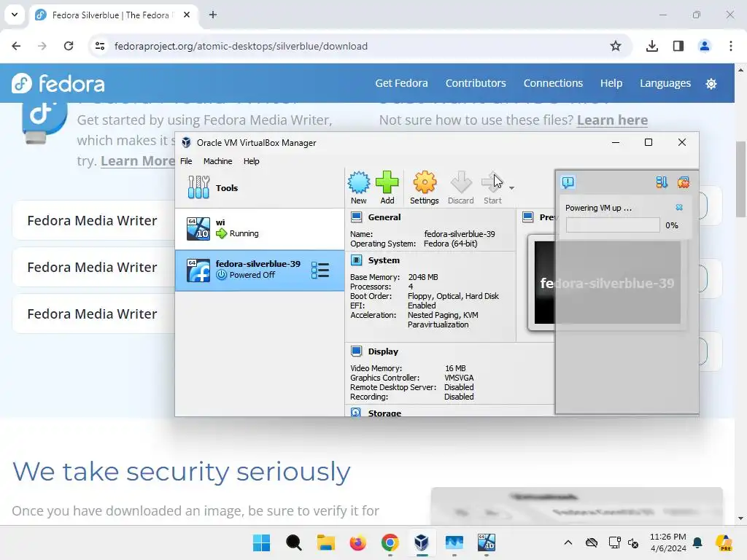Viewport: 747px width, 560px height.
Task: Expand the Start button dropdown arrow
Action: [511, 188]
